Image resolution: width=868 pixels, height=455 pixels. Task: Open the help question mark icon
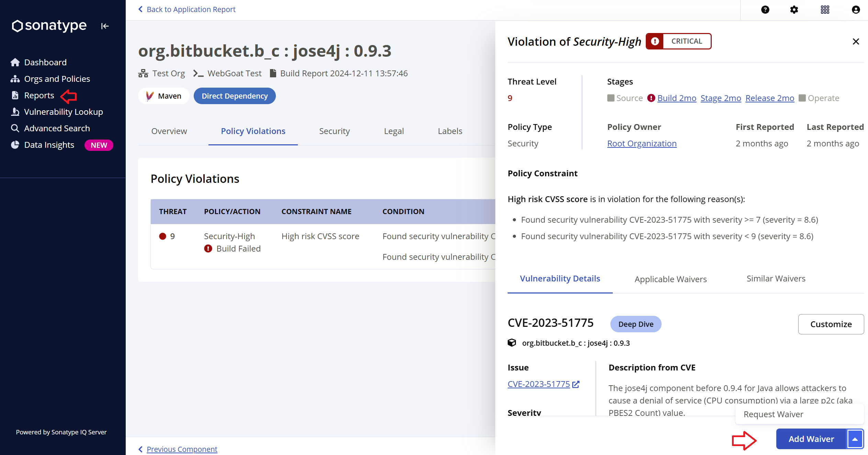point(765,10)
